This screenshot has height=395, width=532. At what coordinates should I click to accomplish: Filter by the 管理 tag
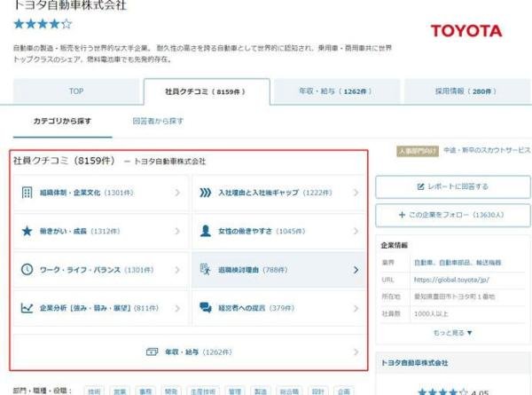pos(235,391)
